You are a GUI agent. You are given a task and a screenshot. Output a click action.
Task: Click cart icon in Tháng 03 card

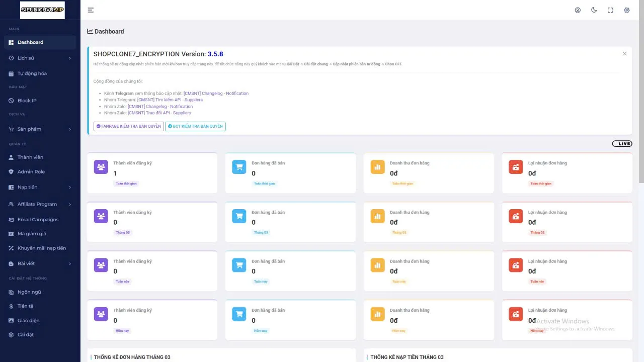[x=239, y=216]
